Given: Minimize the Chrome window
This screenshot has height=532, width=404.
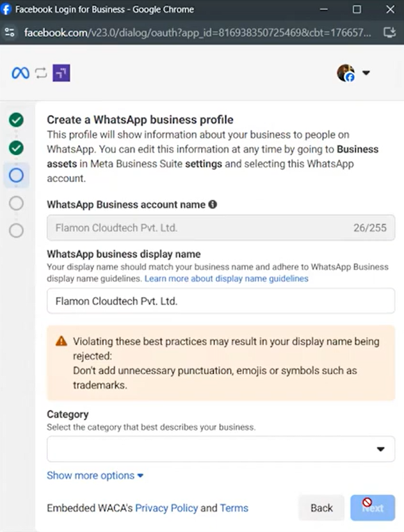Looking at the screenshot, I should (x=324, y=9).
